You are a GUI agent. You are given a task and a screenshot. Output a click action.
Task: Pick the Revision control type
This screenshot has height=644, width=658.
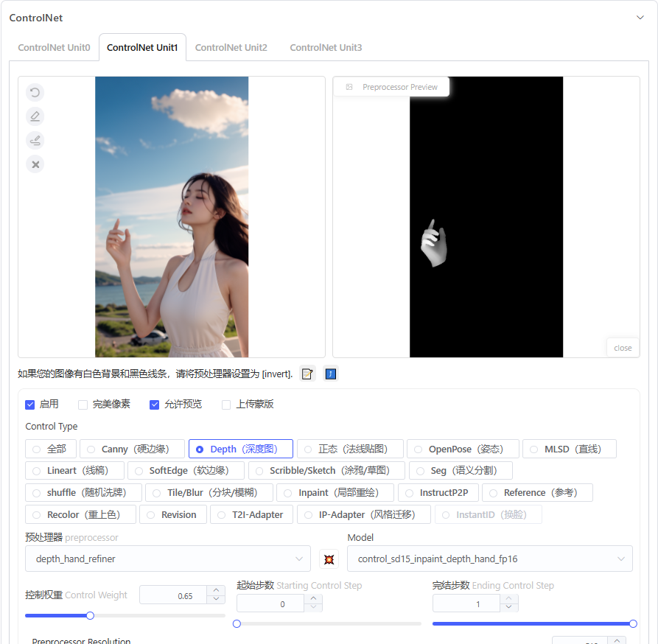[x=173, y=515]
